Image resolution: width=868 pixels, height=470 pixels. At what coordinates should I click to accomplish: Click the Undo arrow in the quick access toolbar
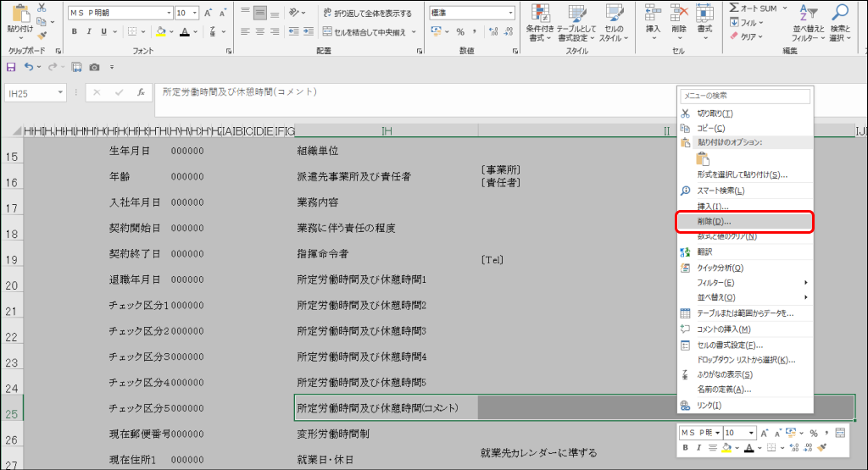coord(29,67)
